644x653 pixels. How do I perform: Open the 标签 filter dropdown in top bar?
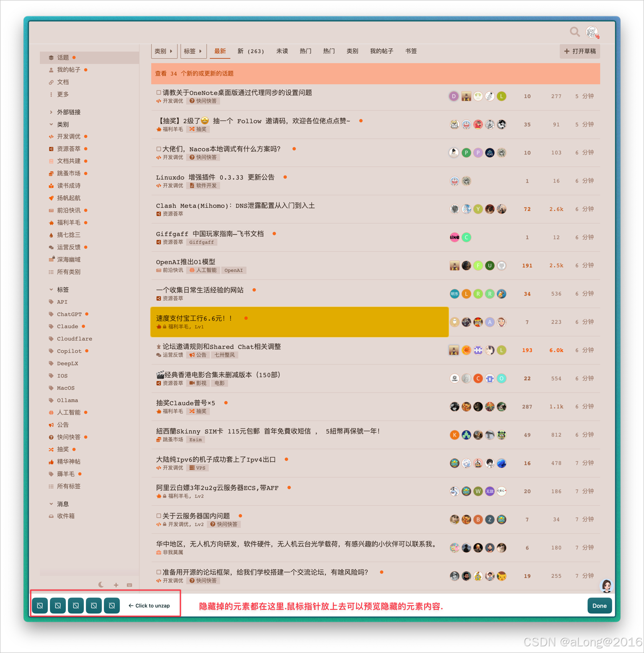193,51
